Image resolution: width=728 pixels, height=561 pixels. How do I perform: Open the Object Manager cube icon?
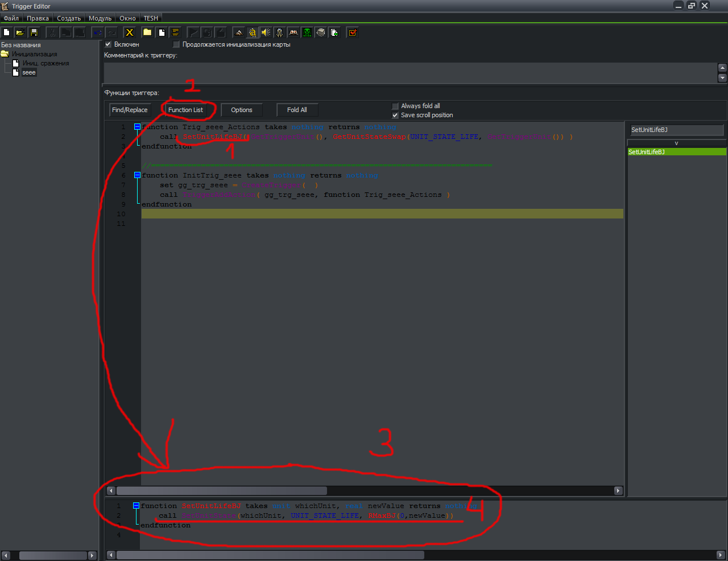click(321, 32)
